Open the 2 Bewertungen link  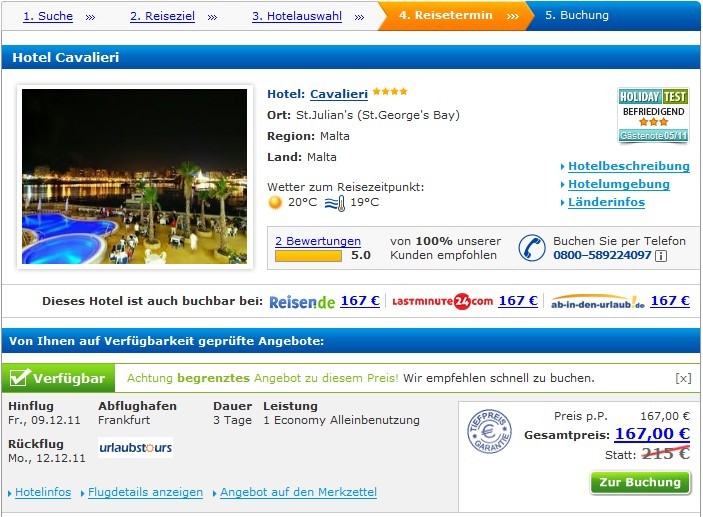click(318, 241)
